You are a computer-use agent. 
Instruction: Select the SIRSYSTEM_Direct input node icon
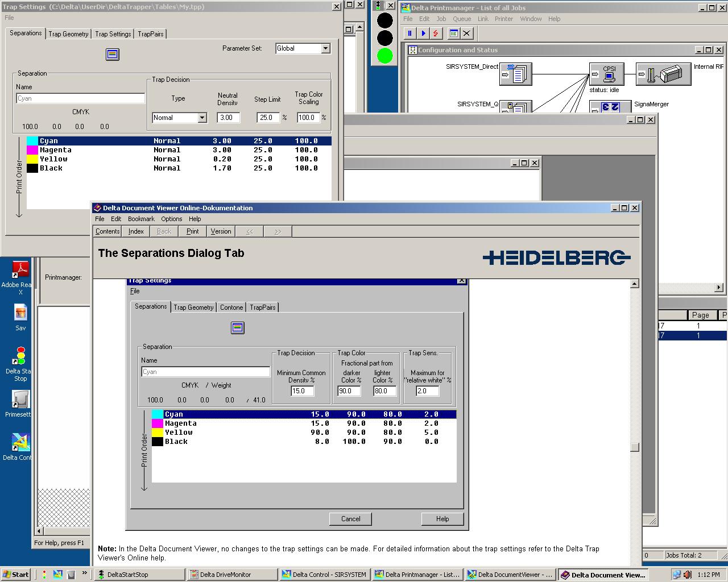click(x=516, y=74)
